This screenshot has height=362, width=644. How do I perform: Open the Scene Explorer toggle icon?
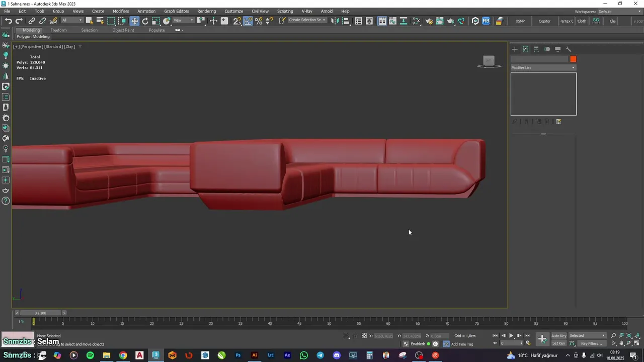pyautogui.click(x=359, y=21)
